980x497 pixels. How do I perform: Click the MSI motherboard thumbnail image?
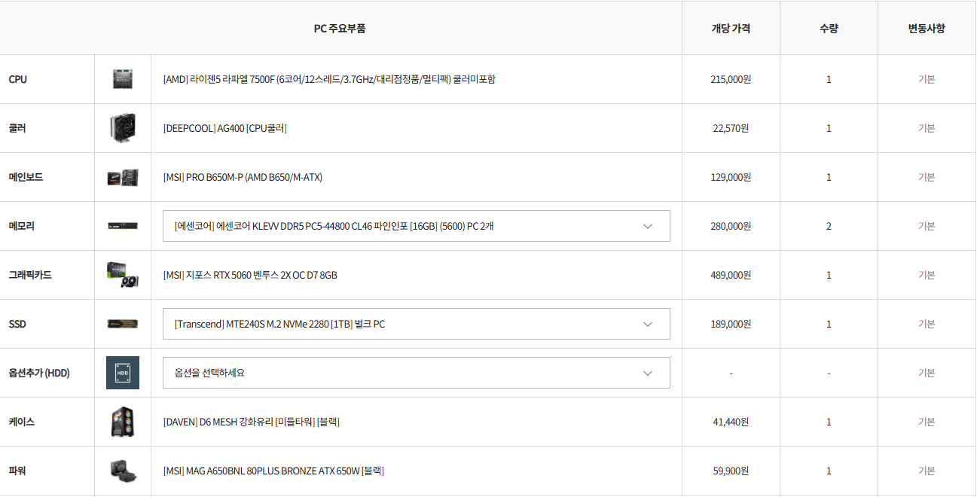click(x=123, y=177)
